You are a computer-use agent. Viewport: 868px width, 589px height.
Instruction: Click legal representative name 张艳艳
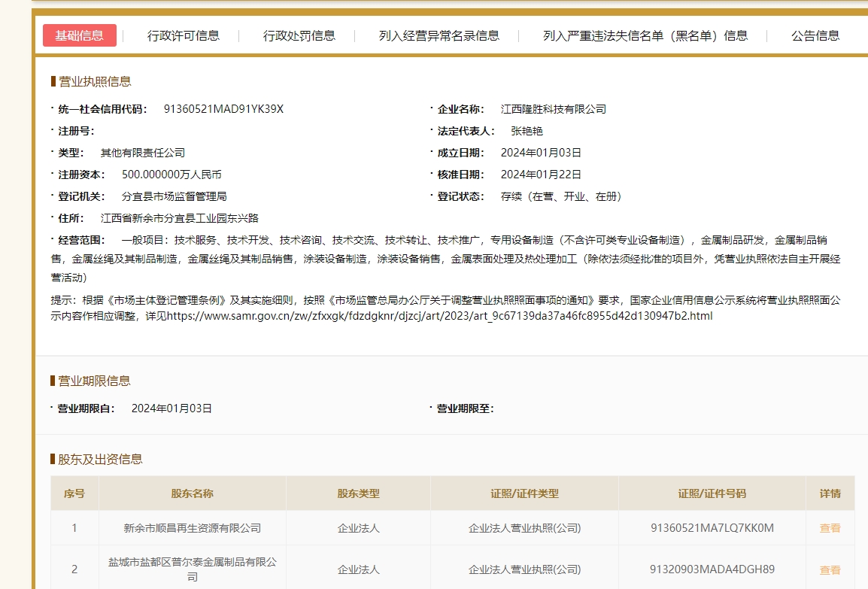click(x=527, y=131)
